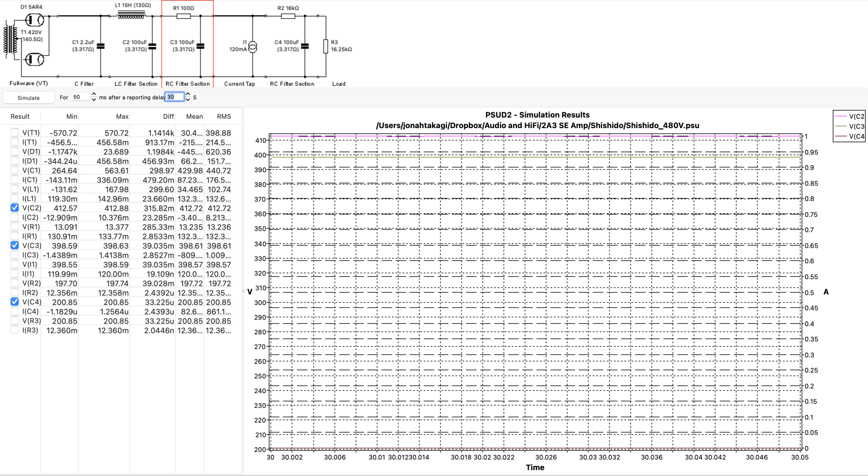The width and height of the screenshot is (868, 476).
Task: Click the Diff column header
Action: (168, 116)
